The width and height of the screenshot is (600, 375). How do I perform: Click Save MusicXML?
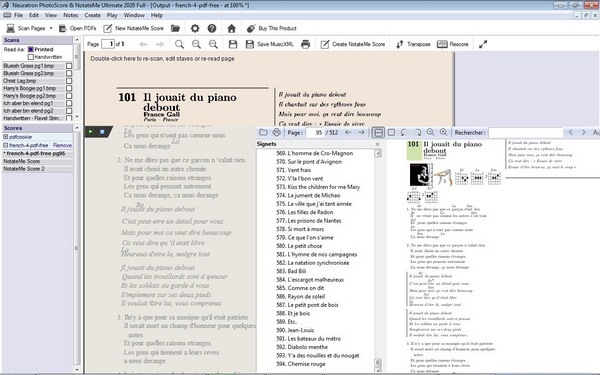tap(270, 44)
